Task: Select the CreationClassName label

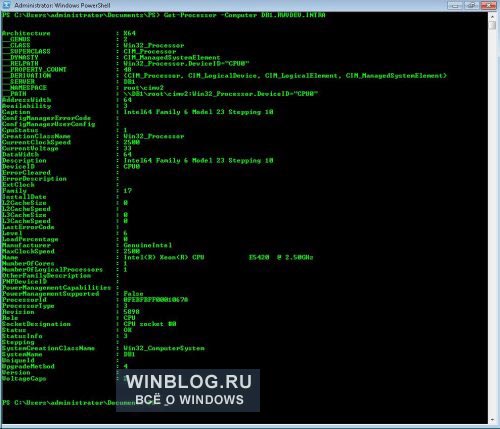Action: [36, 136]
